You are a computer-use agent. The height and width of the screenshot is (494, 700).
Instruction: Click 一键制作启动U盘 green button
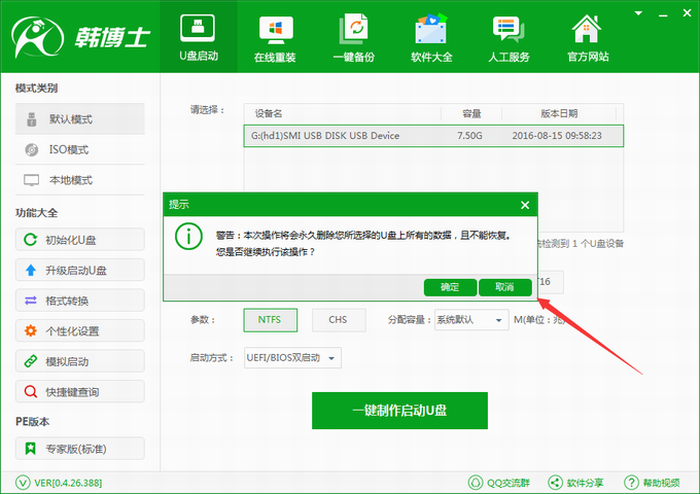pos(400,411)
